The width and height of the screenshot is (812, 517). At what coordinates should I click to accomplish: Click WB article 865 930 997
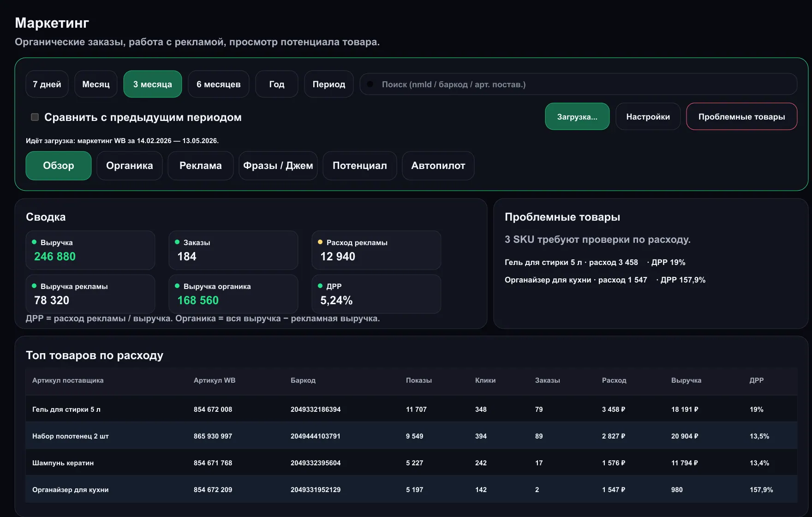[x=213, y=436]
